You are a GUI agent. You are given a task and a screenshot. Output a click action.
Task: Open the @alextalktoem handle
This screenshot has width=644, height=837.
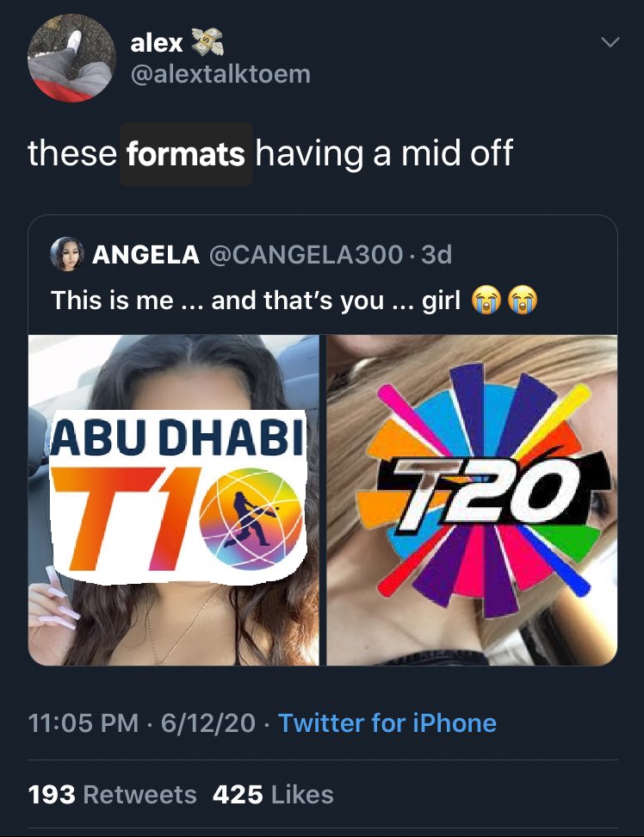[x=220, y=74]
